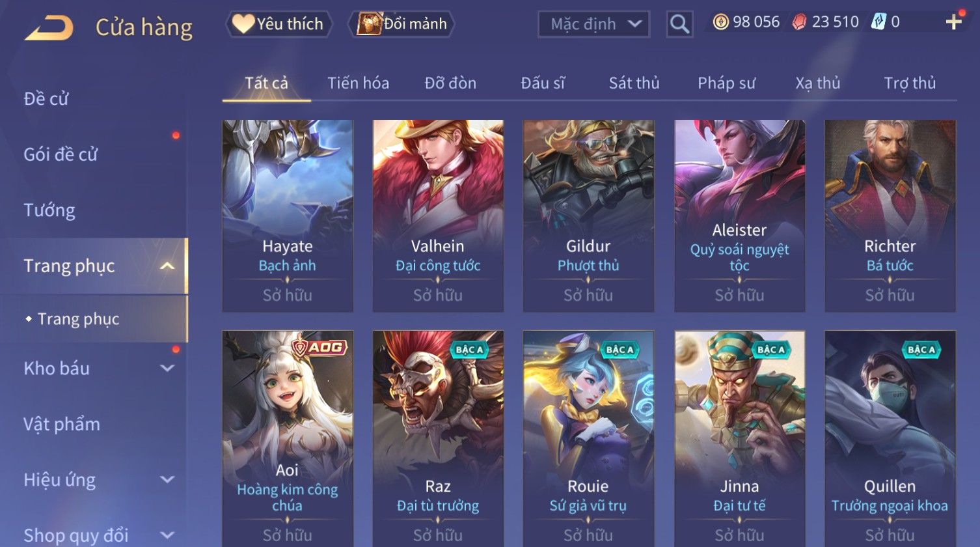Tap the plus icon to add currency
This screenshot has height=547, width=980.
pyautogui.click(x=953, y=22)
